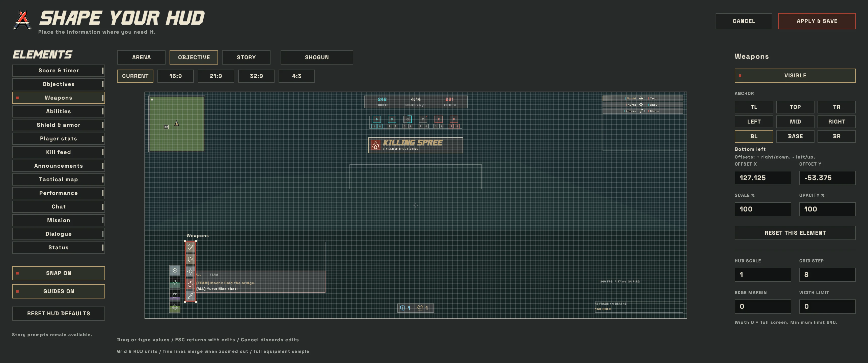Click the player arrow marker on minimap
The image size is (868, 363).
coord(177,123)
